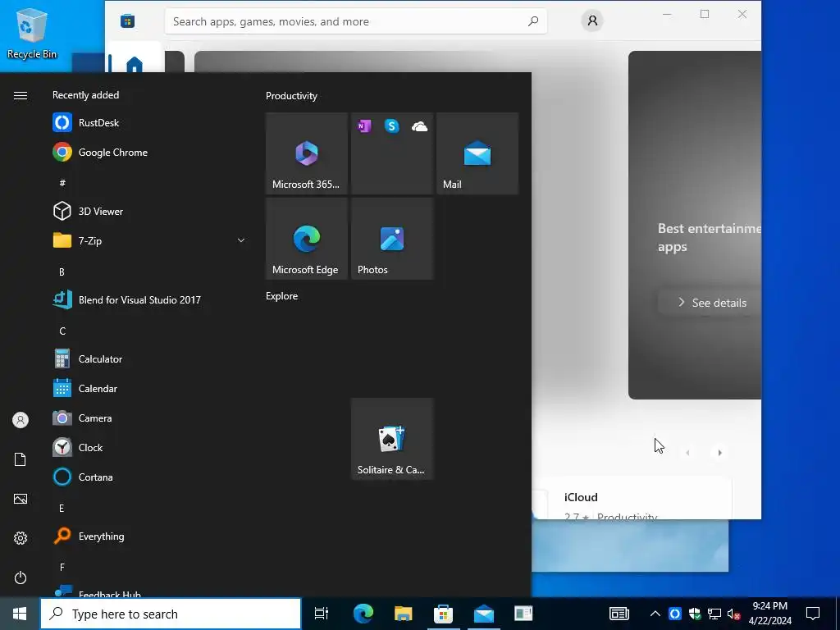Open network status tray icon
The image size is (840, 630).
[x=714, y=614]
